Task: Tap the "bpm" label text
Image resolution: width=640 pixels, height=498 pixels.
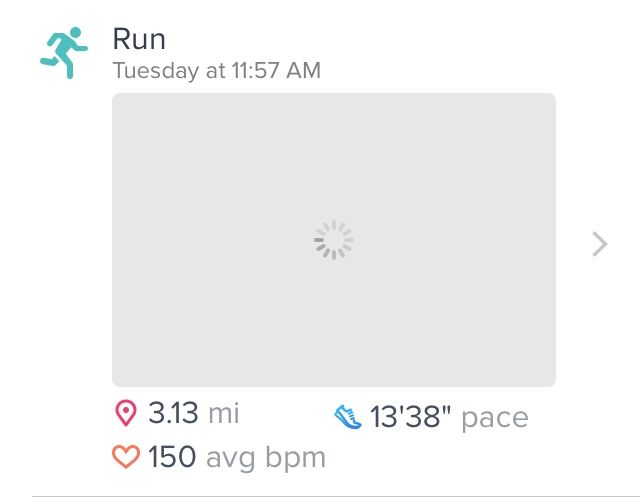Action: 295,459
